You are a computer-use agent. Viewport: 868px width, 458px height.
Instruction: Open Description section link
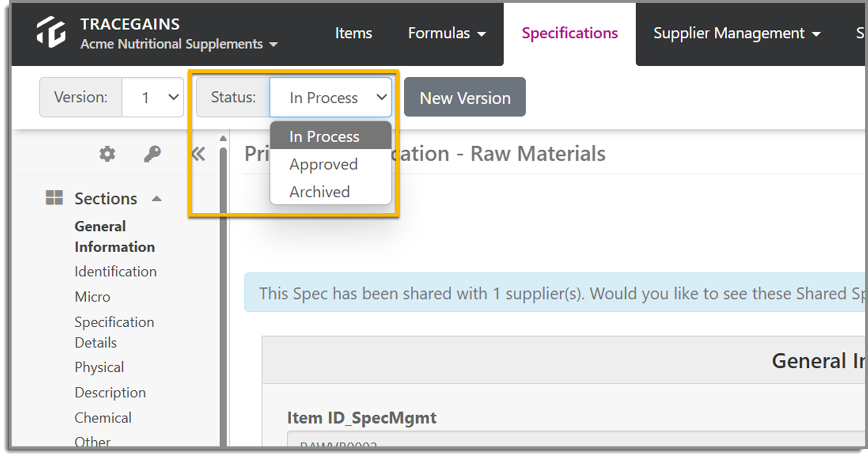pos(110,393)
